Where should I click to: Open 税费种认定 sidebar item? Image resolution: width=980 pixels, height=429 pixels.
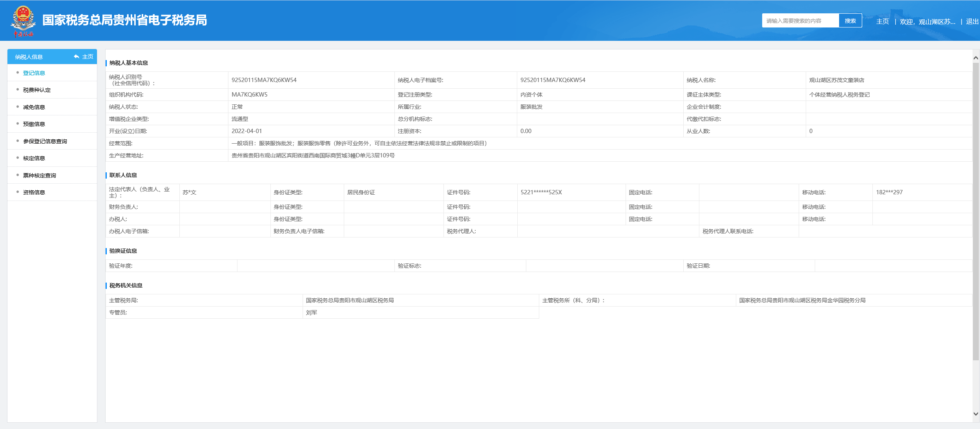(x=37, y=90)
